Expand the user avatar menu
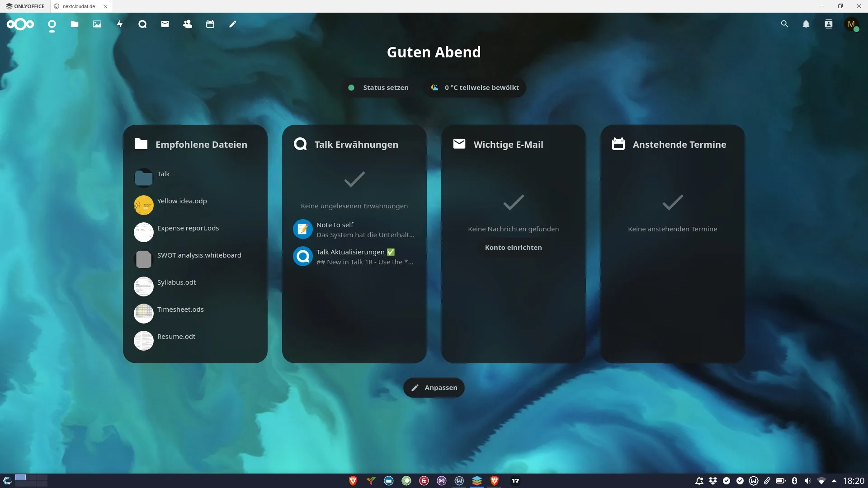 (851, 24)
